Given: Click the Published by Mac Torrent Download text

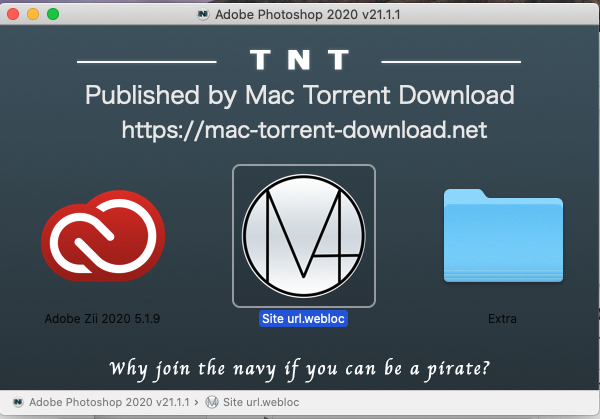Looking at the screenshot, I should (x=299, y=96).
